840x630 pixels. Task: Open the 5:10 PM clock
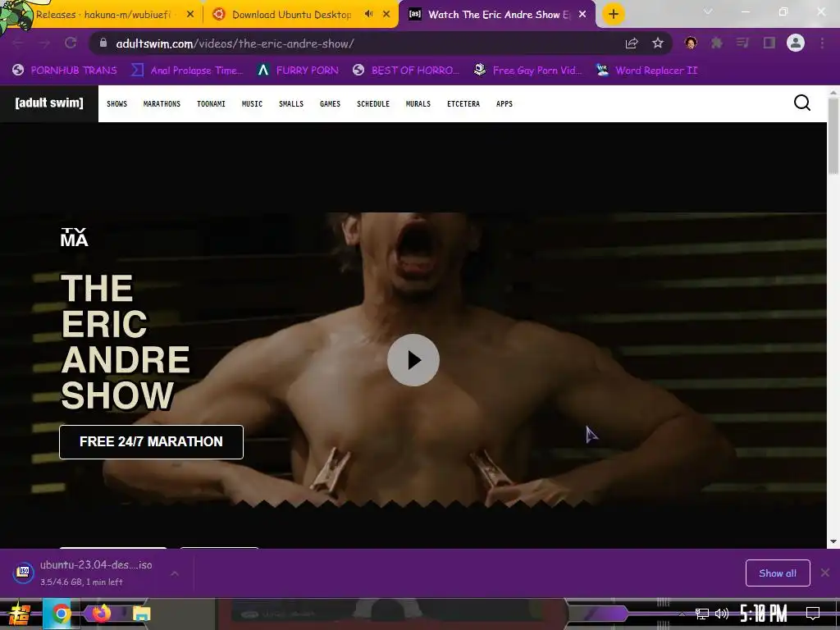point(764,614)
